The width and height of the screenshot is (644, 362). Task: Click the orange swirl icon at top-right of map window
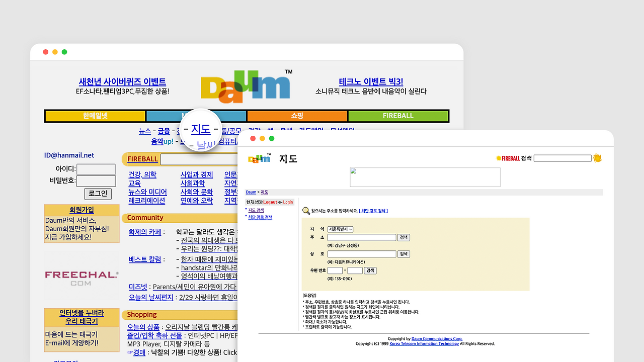597,158
